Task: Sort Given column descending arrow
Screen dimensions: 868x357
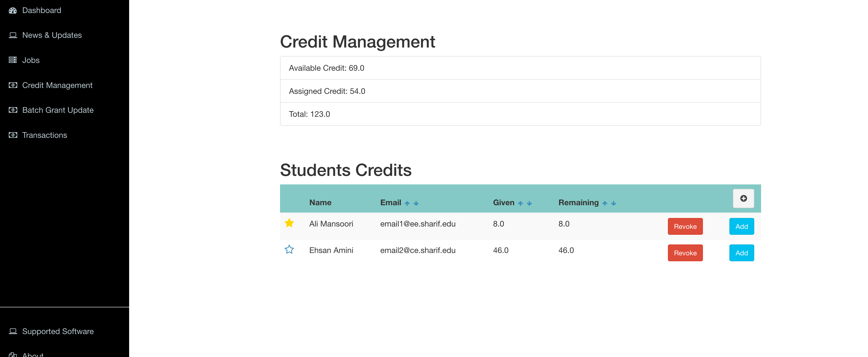Action: point(529,203)
